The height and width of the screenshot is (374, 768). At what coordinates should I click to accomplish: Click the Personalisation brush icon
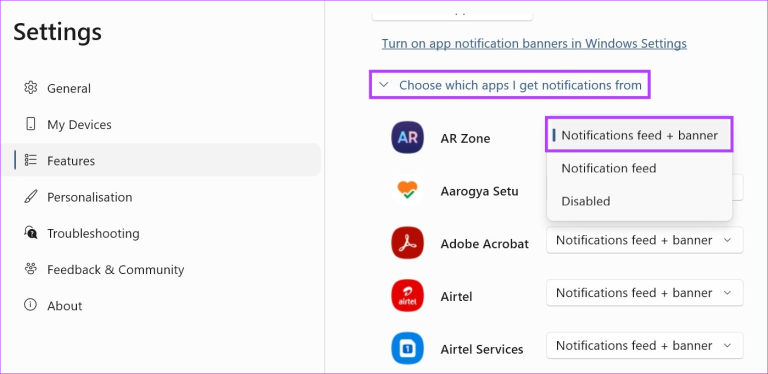click(30, 197)
